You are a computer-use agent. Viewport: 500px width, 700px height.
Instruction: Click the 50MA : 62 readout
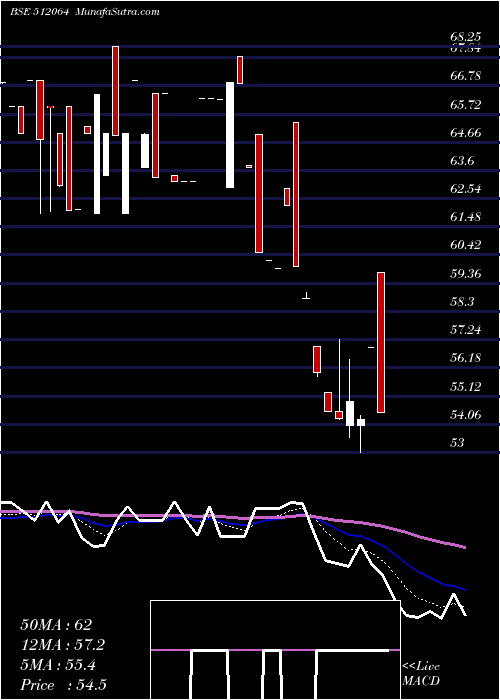click(56, 625)
